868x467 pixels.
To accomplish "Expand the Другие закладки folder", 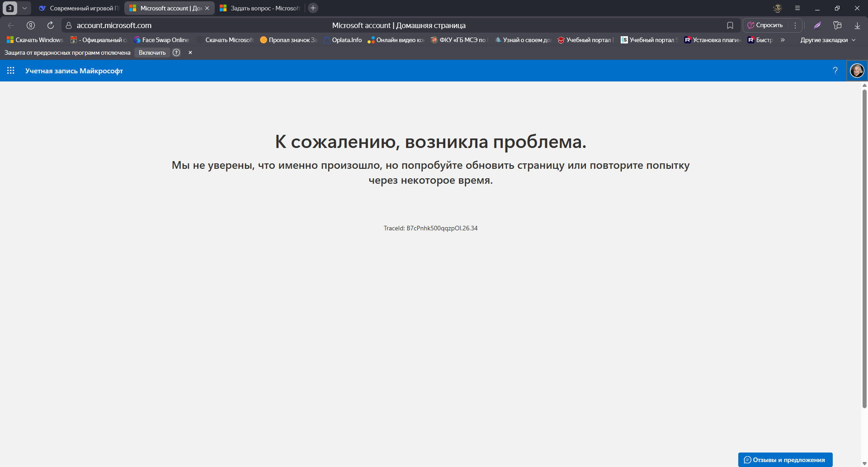I will pyautogui.click(x=828, y=40).
